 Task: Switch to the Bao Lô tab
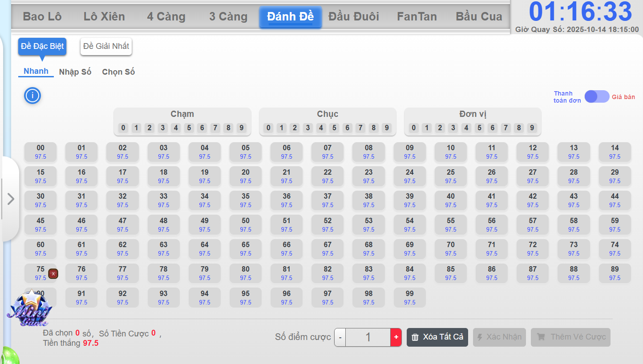42,17
